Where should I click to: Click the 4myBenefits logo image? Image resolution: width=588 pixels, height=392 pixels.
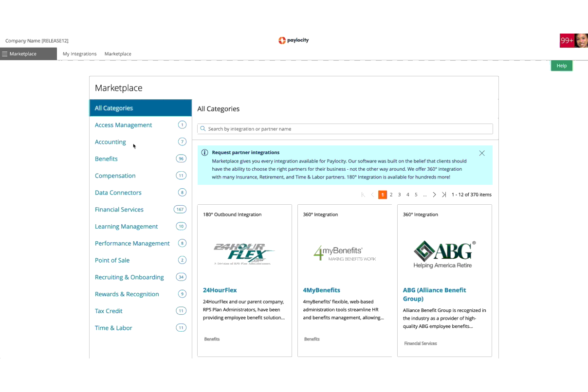345,253
